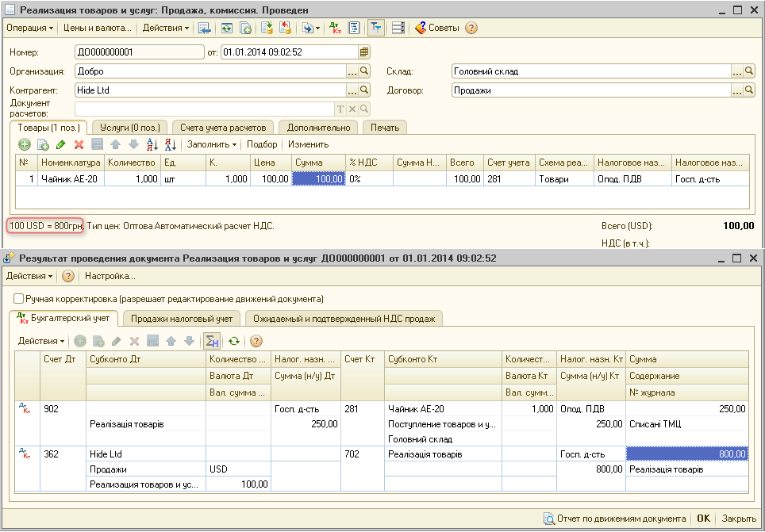Enable Ручная корректировка checkbox
Image resolution: width=765 pixels, height=532 pixels.
[18, 298]
